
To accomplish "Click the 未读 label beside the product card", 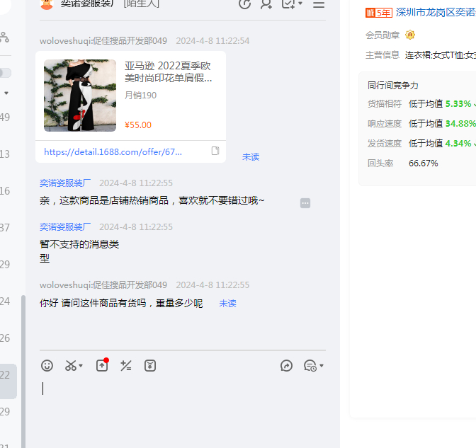I will pos(251,157).
